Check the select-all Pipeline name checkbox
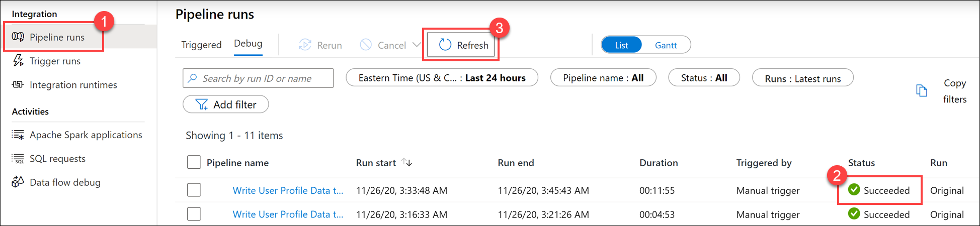The image size is (980, 226). (194, 162)
